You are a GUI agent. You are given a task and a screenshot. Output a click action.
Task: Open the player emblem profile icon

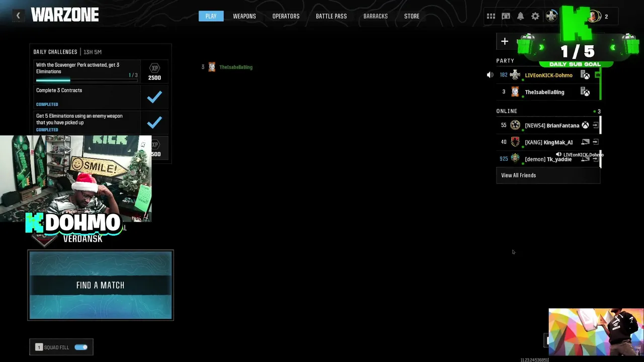551,16
